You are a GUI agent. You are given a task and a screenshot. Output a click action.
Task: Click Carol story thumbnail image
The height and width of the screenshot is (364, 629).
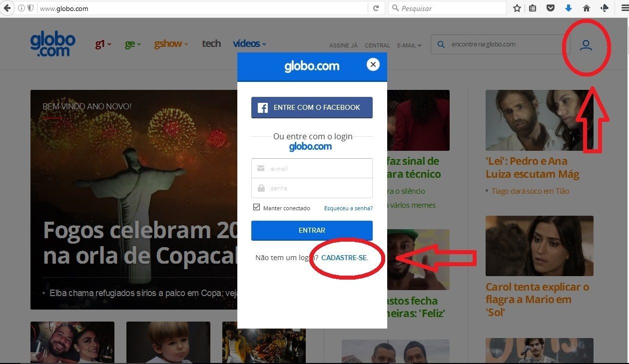[540, 246]
